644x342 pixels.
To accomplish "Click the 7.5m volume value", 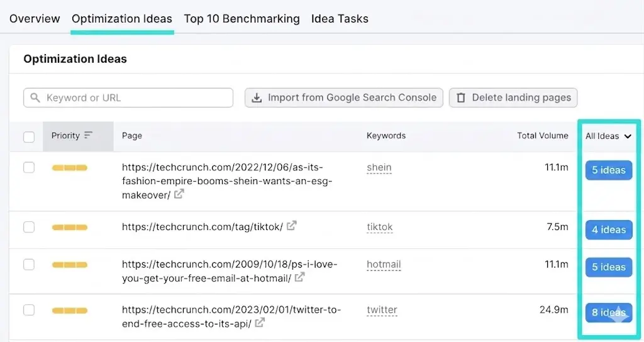I will click(557, 226).
